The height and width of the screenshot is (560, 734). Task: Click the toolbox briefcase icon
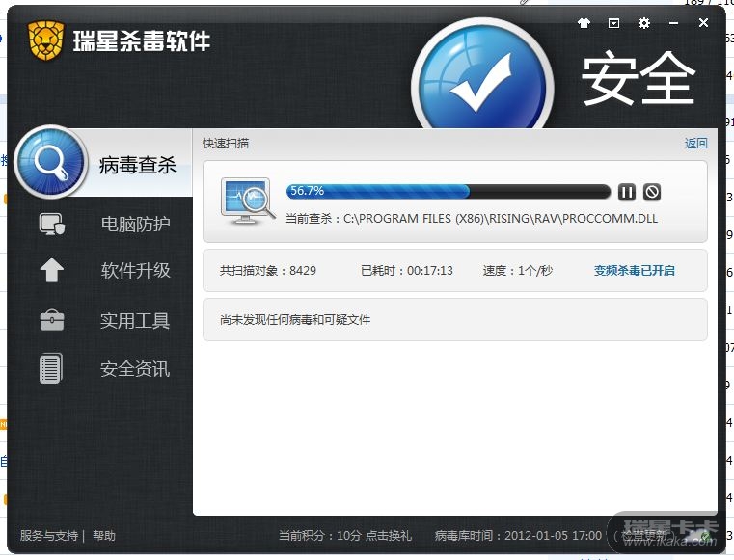pyautogui.click(x=52, y=320)
